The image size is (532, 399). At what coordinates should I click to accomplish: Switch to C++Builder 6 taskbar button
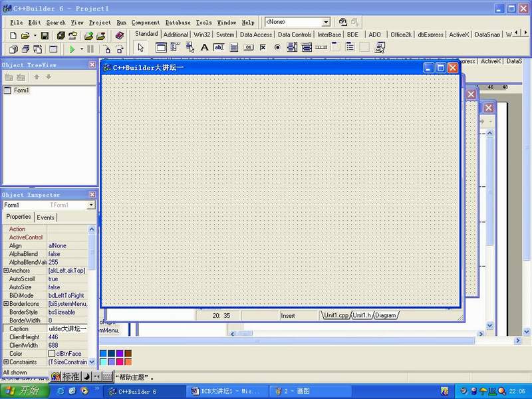point(145,391)
